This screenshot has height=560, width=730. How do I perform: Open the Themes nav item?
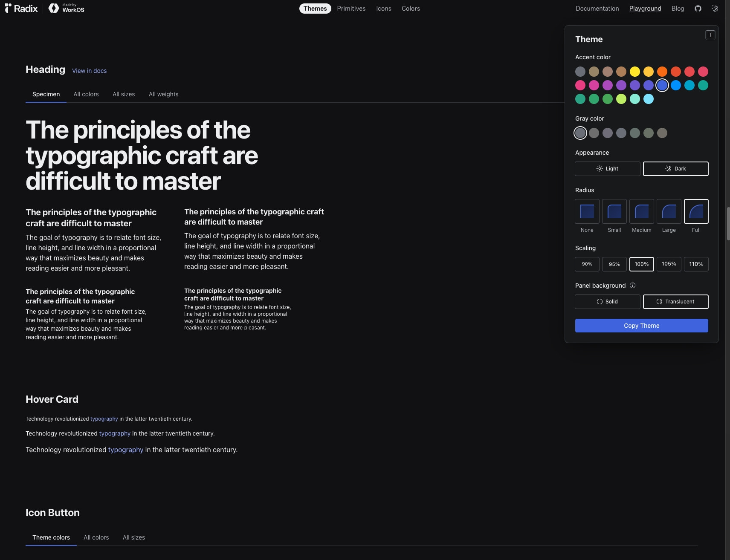[x=315, y=9]
